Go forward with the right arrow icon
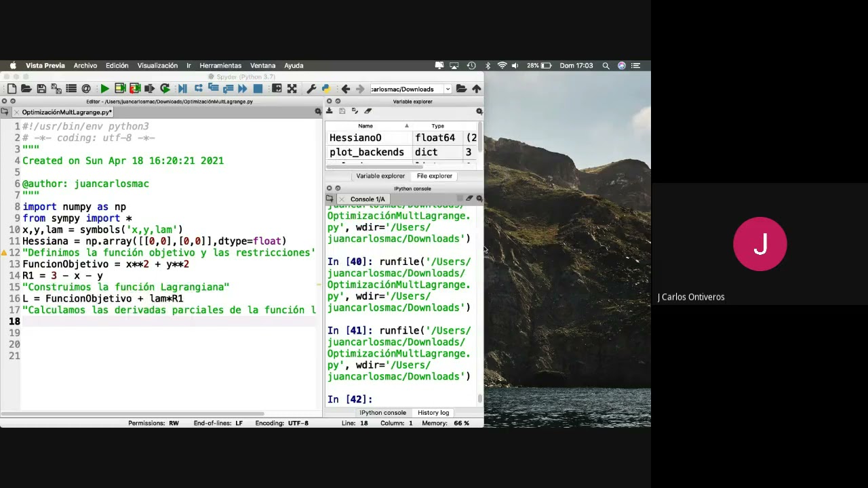The image size is (868, 488). point(360,89)
